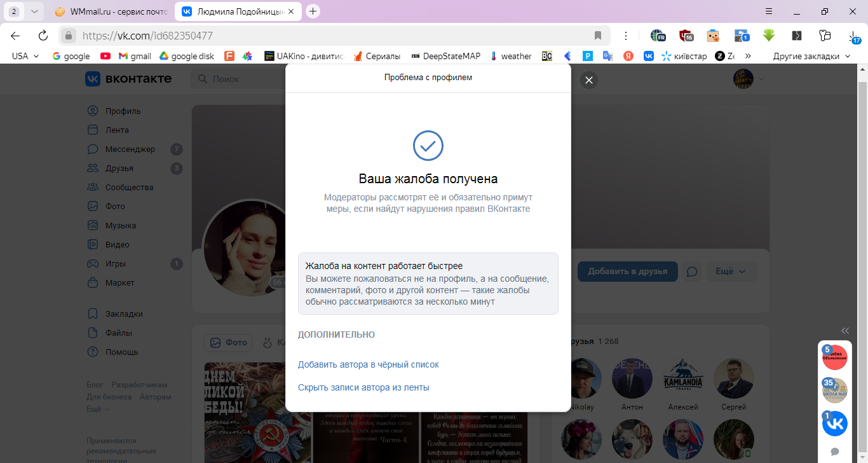This screenshot has height=463, width=868.
Task: Click the Помощь question mark icon
Action: pos(93,352)
